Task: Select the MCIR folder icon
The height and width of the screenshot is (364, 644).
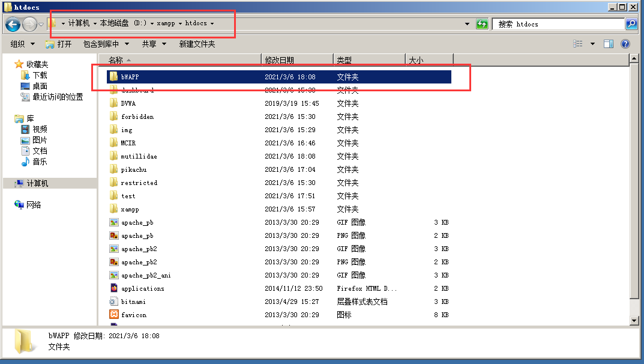Action: coord(114,143)
